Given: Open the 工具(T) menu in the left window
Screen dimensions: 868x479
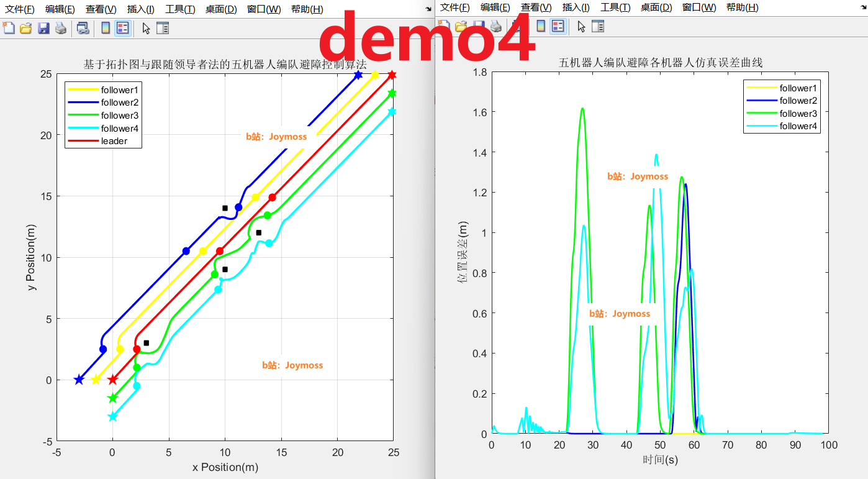Looking at the screenshot, I should coord(180,9).
